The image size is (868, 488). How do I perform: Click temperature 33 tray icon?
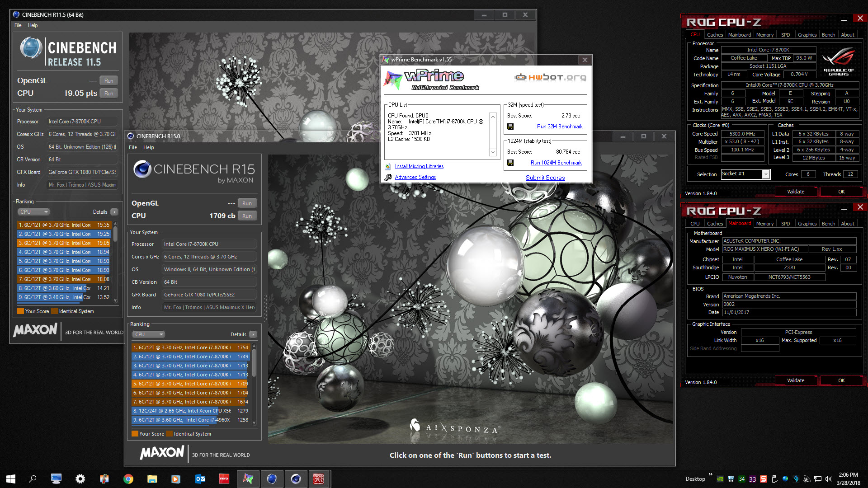point(753,479)
